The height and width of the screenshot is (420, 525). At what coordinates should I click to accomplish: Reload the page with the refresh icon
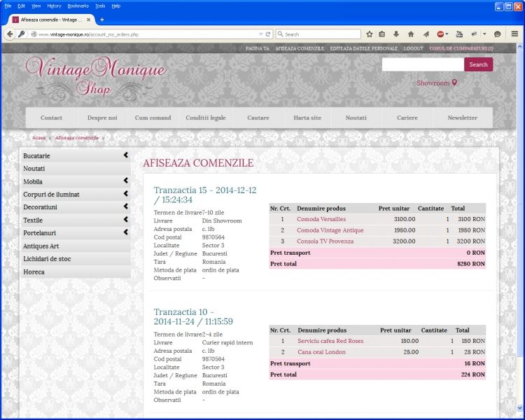(267, 34)
